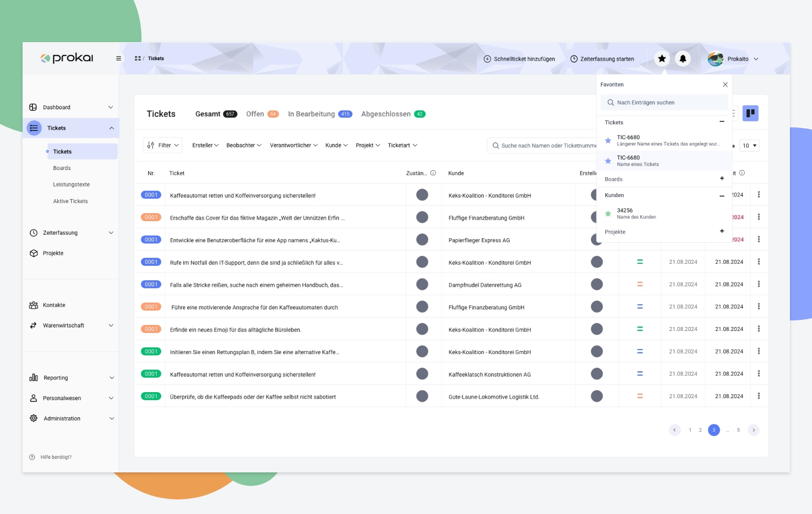Go to previous page arrow
The width and height of the screenshot is (812, 514).
pos(674,430)
